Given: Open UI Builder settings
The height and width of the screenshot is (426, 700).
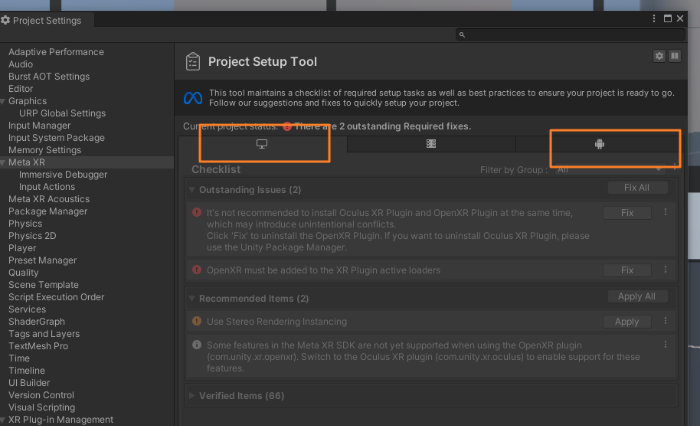Looking at the screenshot, I should (29, 383).
